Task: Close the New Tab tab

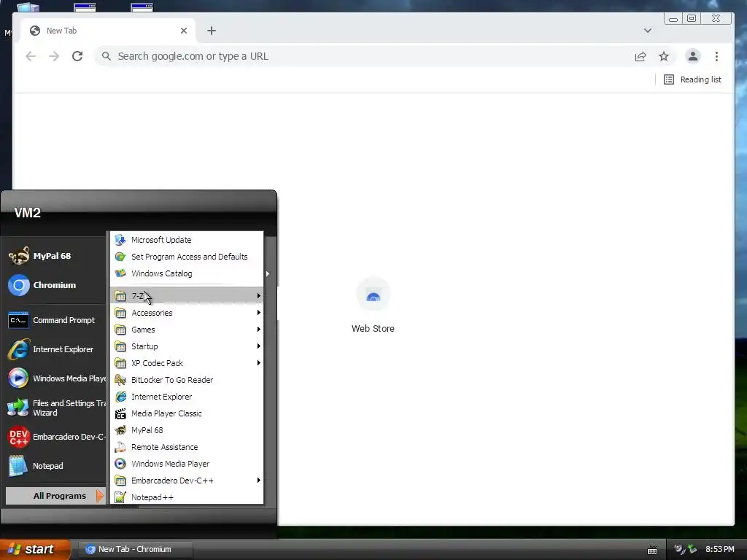Action: click(x=183, y=31)
